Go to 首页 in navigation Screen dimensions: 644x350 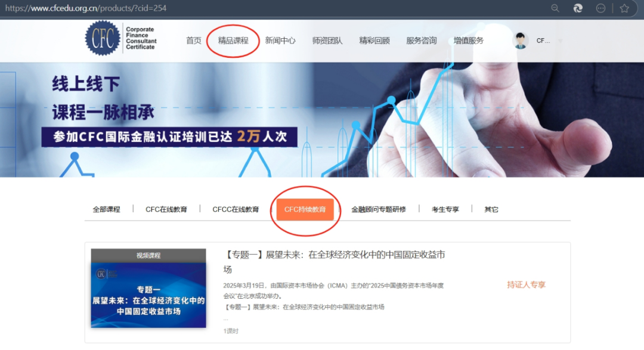[193, 41]
